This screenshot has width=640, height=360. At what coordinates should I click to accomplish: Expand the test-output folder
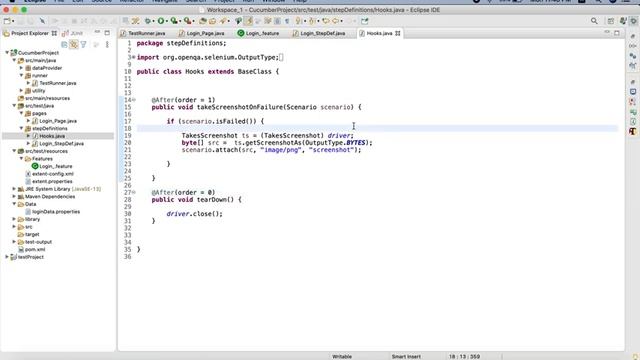pyautogui.click(x=14, y=242)
